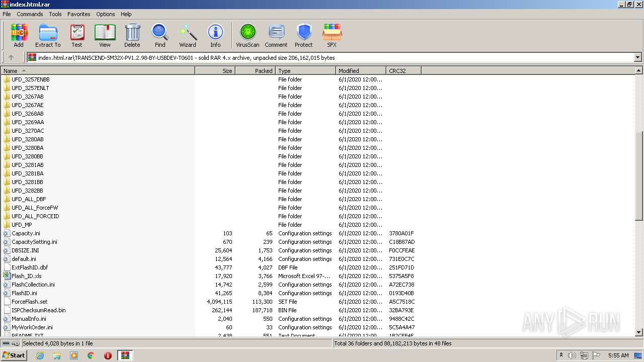Click the 5:55 AM clock
Image resolution: width=644 pixels, height=362 pixels.
pyautogui.click(x=618, y=355)
